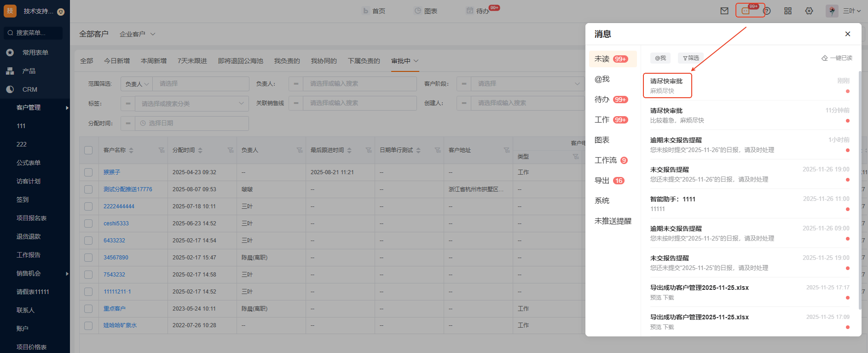Open the help question mark icon
Screen dimensions: 868x353
767,11
